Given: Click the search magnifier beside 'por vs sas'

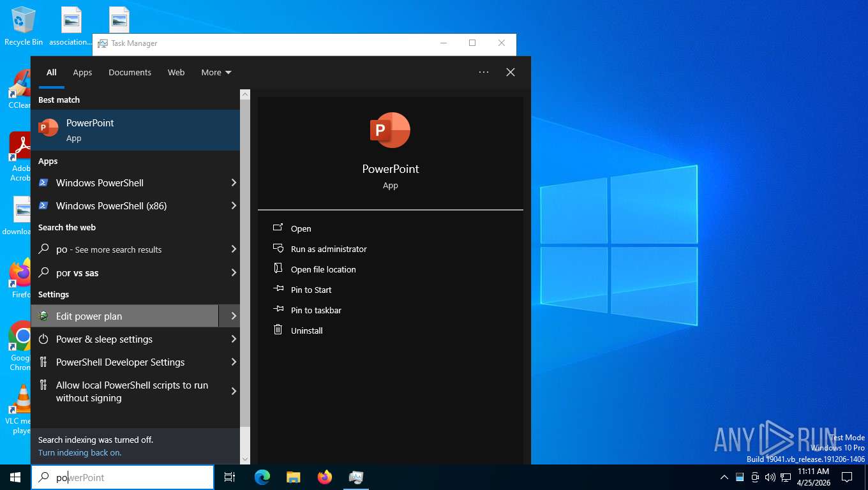Looking at the screenshot, I should [x=43, y=272].
